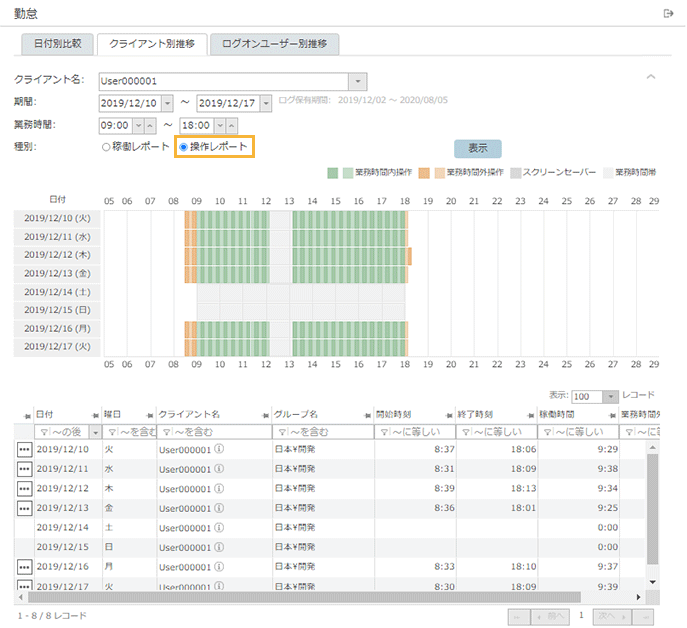Screen dimensions: 687x628
Task: Open details for the 2019/12/10 row
Action: click(x=24, y=450)
